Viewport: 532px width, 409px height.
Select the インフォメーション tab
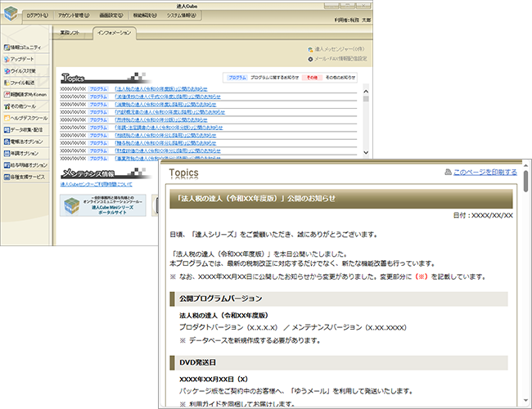tap(111, 33)
